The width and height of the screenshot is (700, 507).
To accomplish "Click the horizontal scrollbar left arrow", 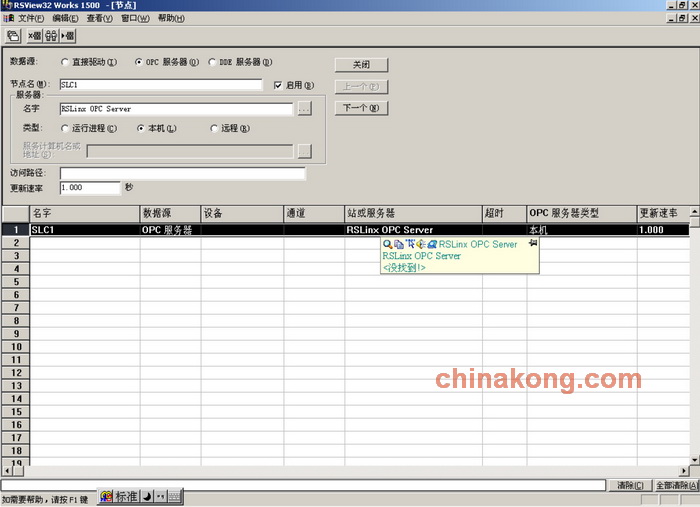I will tap(7, 471).
